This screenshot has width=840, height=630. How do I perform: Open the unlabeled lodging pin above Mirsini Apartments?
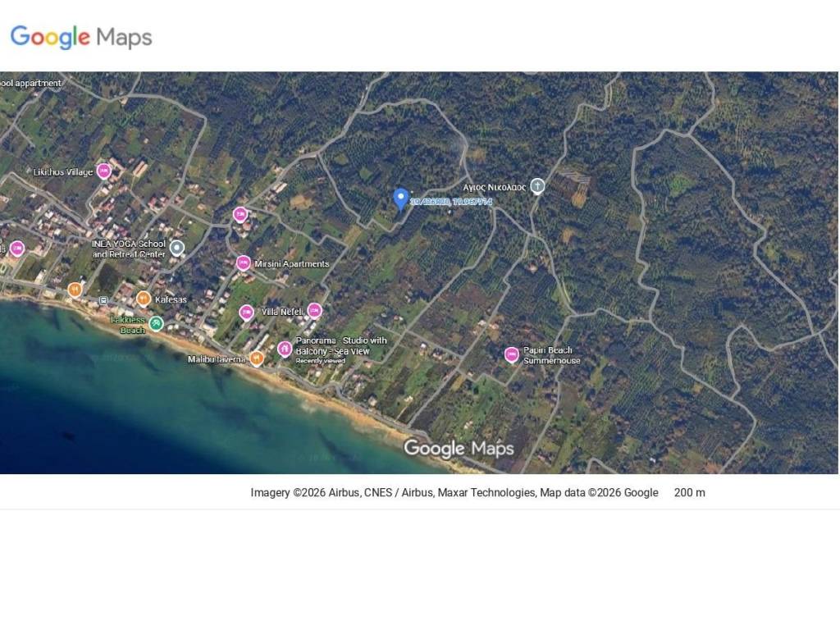click(240, 215)
